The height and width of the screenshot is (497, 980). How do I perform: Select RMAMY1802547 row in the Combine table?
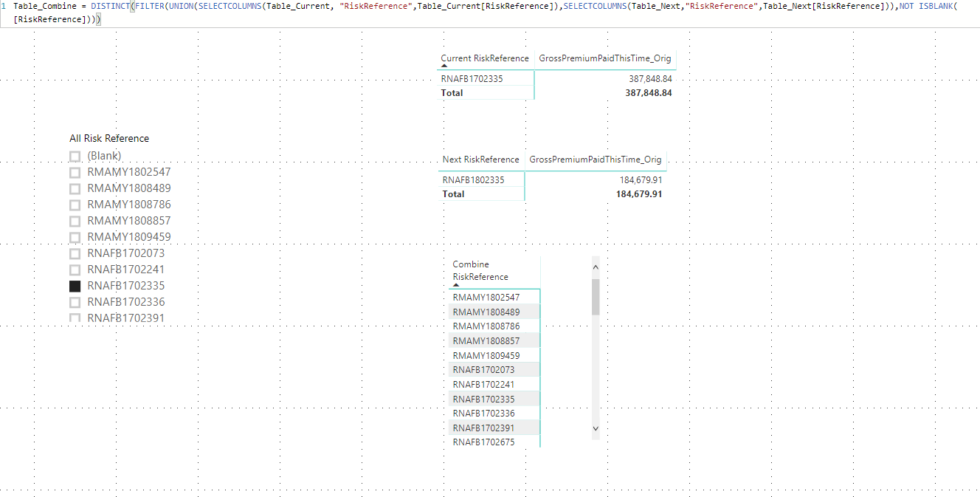[494, 298]
